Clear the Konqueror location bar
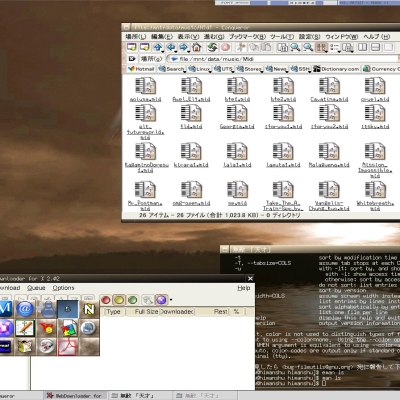This screenshot has width=400, height=400. pyautogui.click(x=132, y=59)
